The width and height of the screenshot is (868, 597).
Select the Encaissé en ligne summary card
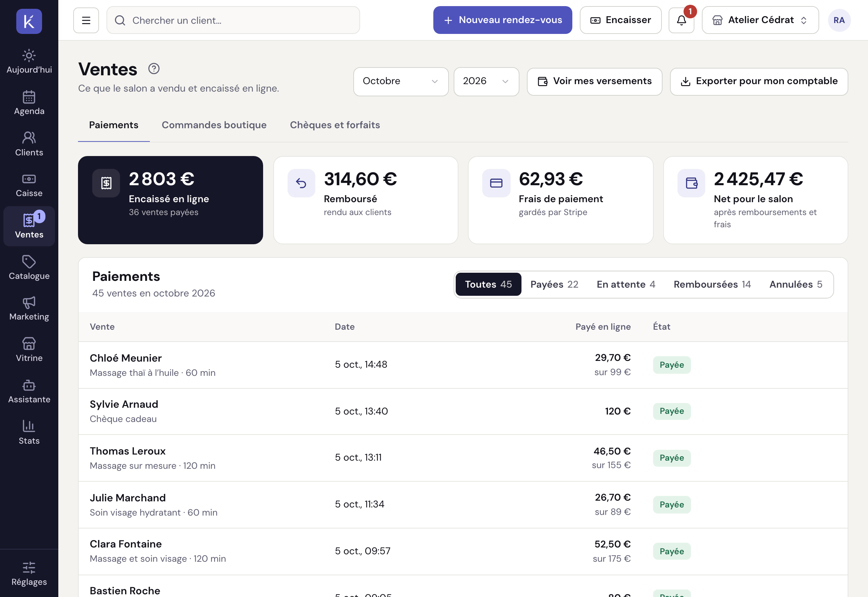pos(171,200)
